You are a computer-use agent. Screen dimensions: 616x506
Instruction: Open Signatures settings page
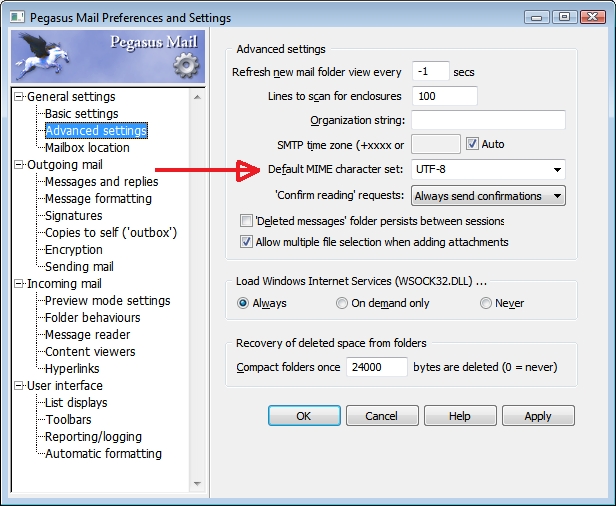[73, 216]
